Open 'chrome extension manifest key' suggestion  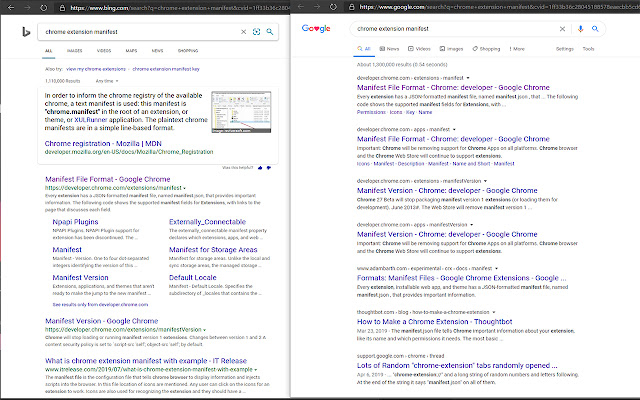[166, 69]
